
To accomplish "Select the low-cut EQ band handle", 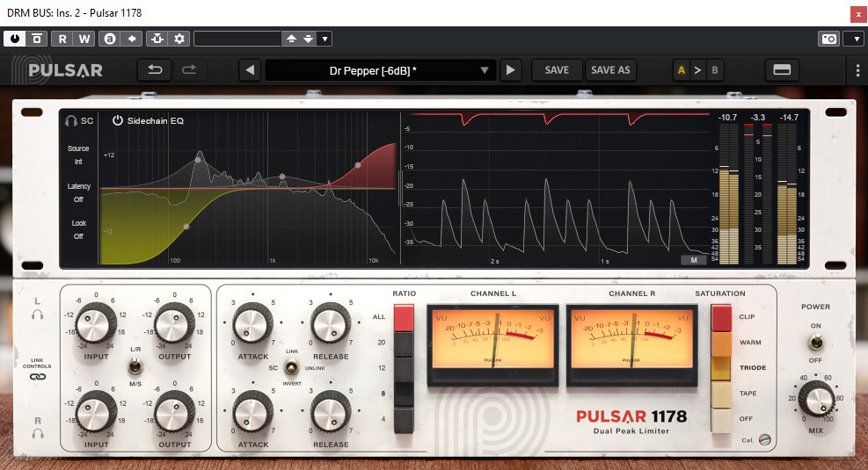I will [186, 226].
